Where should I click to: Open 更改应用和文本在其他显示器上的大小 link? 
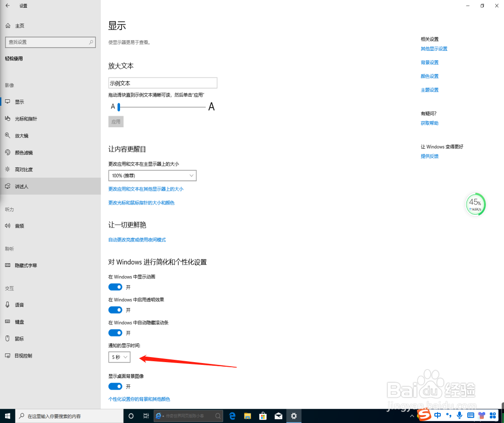tap(146, 189)
